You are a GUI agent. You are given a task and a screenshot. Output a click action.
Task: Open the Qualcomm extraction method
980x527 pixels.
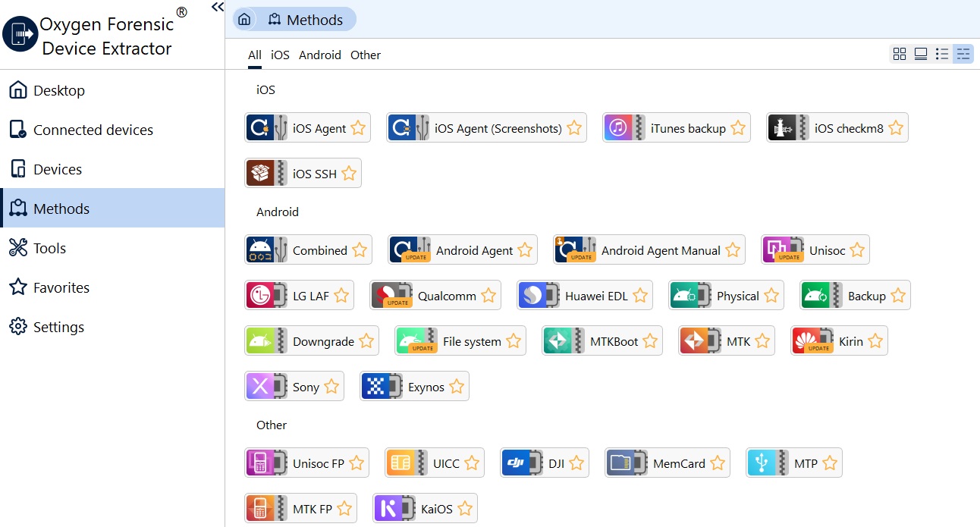tap(435, 296)
